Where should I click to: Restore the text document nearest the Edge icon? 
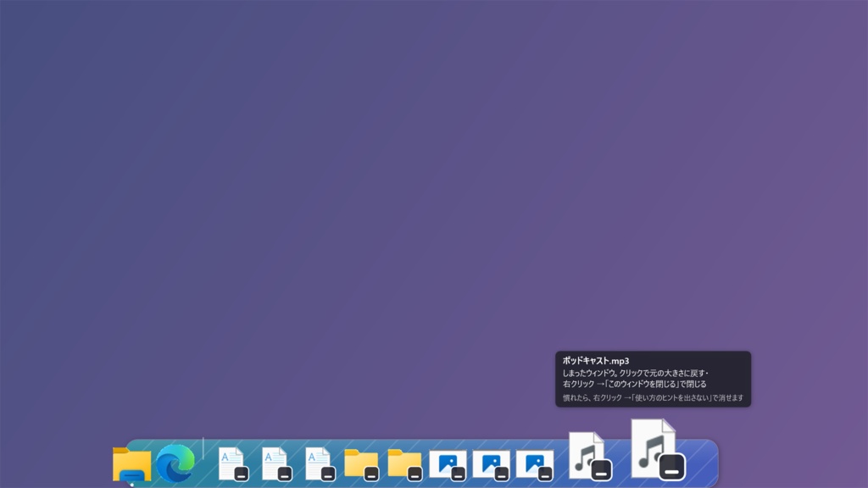(233, 463)
